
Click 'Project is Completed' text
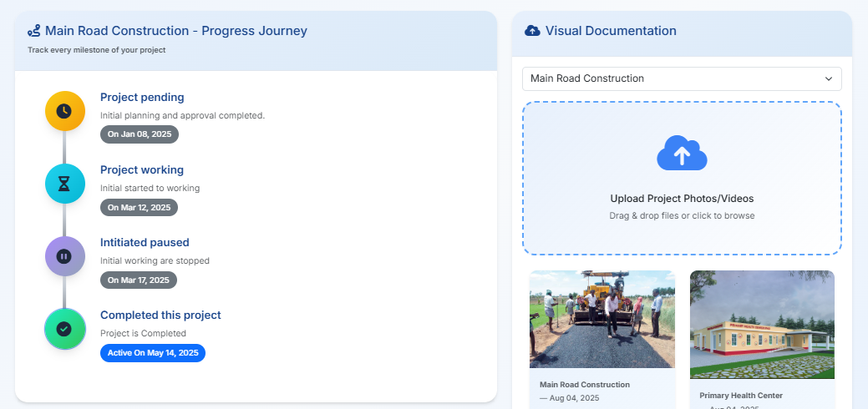(144, 333)
